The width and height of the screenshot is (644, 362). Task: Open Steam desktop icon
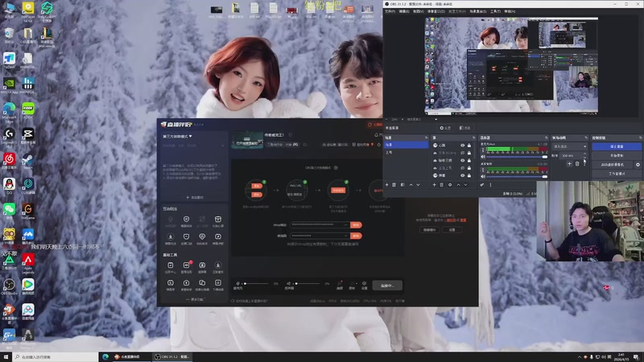coord(28,160)
